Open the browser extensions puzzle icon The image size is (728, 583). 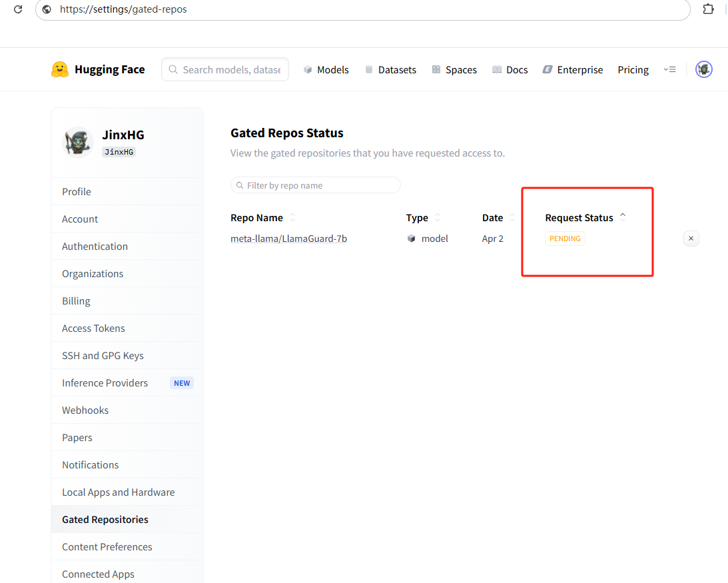click(708, 9)
